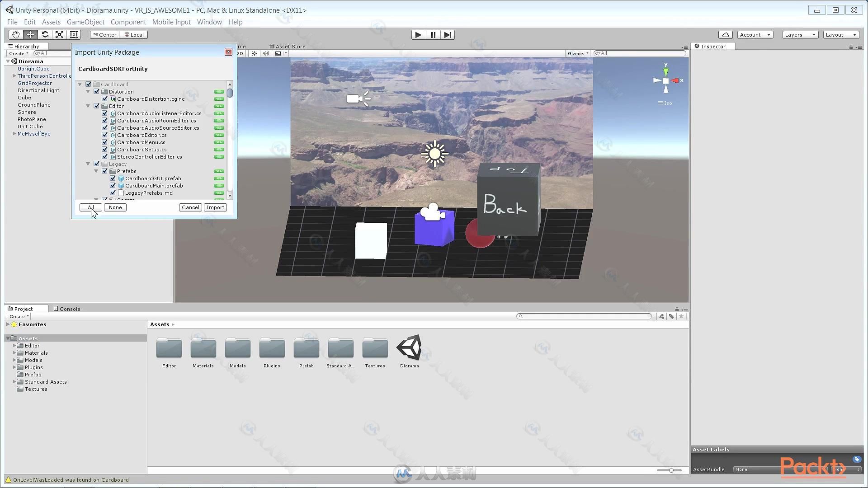The image size is (868, 488).
Task: Start Play mode
Action: (418, 35)
